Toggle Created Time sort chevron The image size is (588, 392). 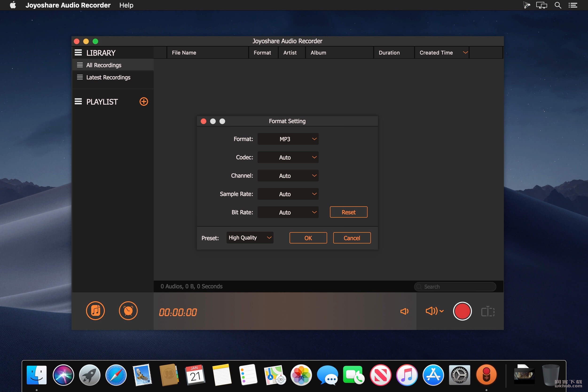(x=465, y=52)
